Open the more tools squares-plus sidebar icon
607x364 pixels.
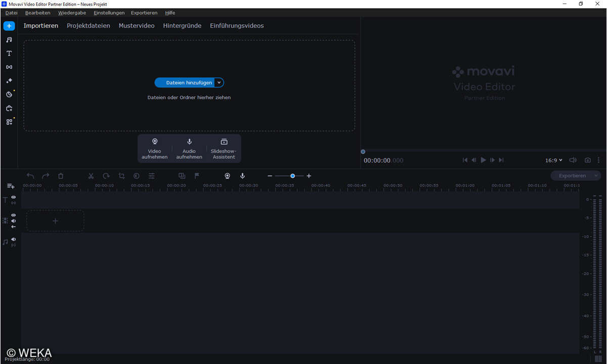point(9,122)
